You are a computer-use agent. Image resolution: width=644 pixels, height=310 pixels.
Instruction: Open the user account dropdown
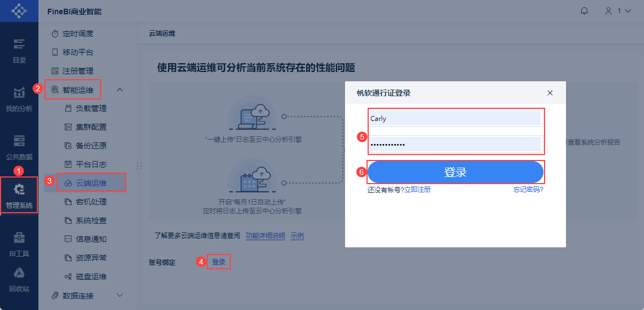(618, 11)
